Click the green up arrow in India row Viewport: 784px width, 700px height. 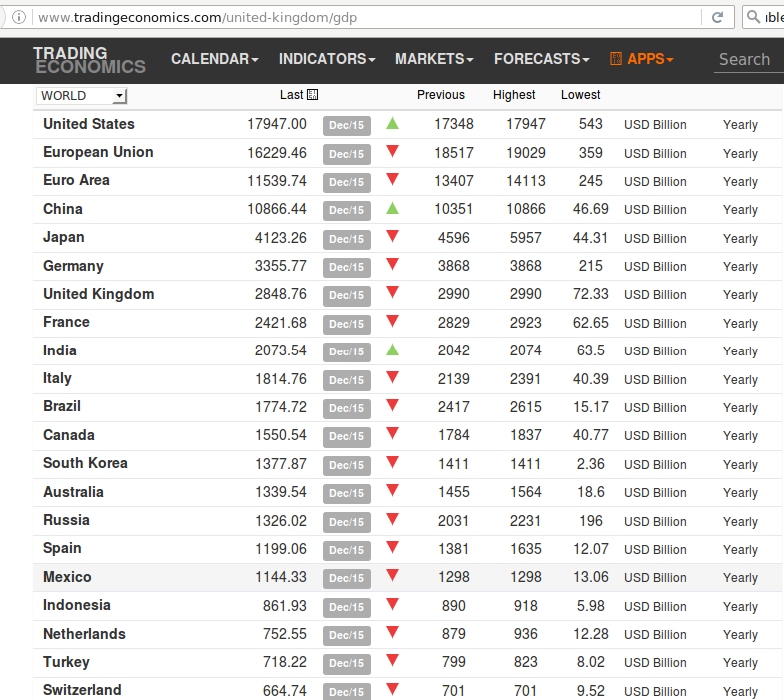[392, 350]
